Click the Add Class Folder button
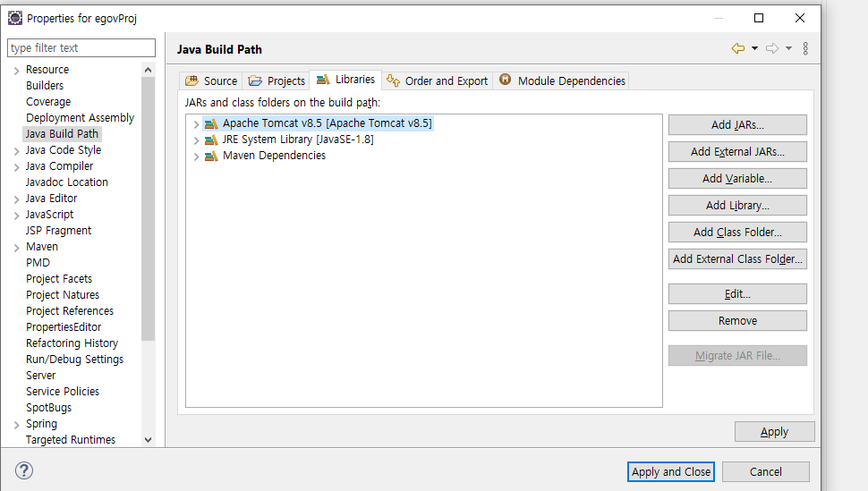This screenshot has width=868, height=491. (737, 232)
